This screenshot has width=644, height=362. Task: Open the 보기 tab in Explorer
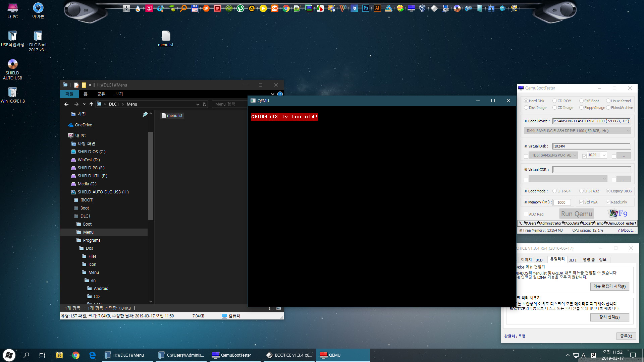click(x=119, y=94)
